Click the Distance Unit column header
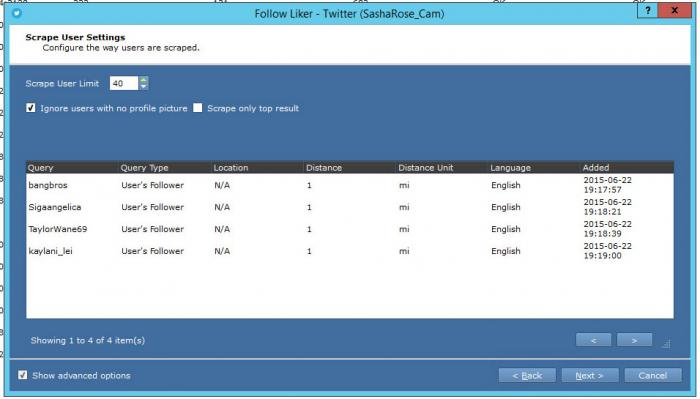The height and width of the screenshot is (399, 700). point(442,167)
